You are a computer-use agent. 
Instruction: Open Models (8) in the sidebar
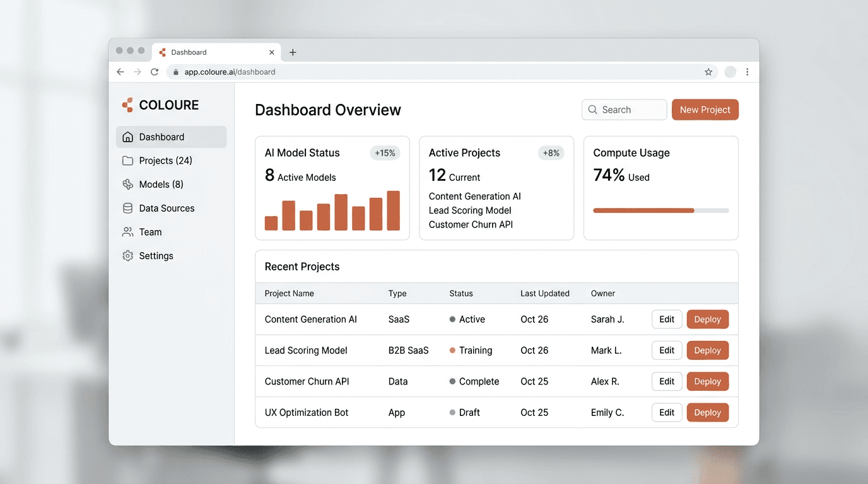click(171, 185)
